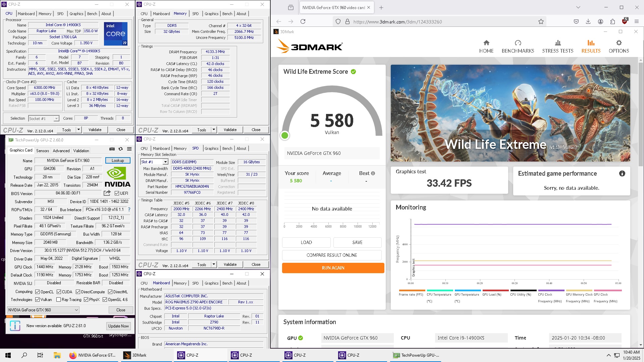
Task: Click the score gauge green indicator
Action: click(x=285, y=135)
